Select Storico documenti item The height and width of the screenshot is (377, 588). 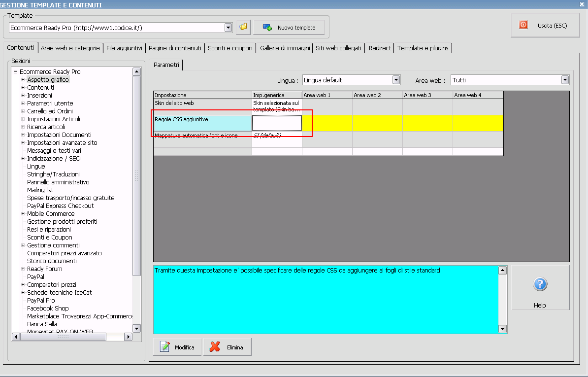tap(52, 261)
